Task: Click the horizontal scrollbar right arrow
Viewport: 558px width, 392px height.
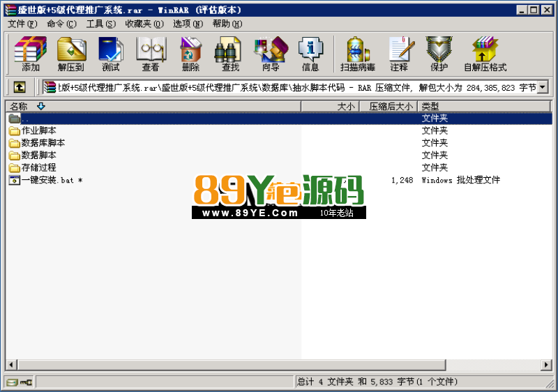Action: (544, 365)
